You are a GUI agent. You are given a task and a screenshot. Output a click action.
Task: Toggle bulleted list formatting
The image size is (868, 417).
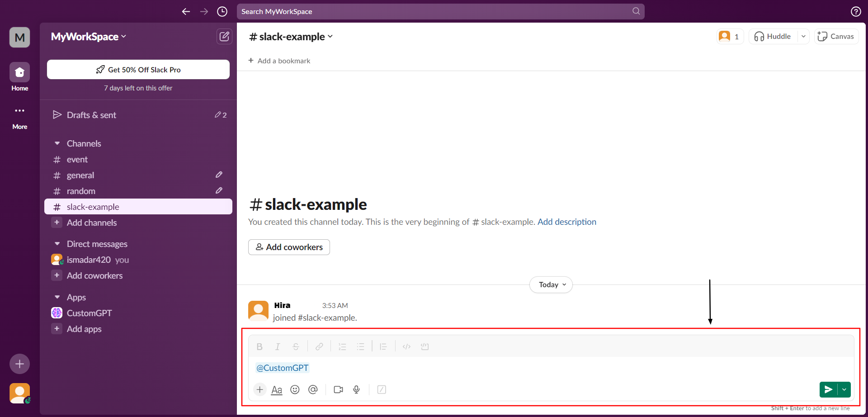point(360,346)
